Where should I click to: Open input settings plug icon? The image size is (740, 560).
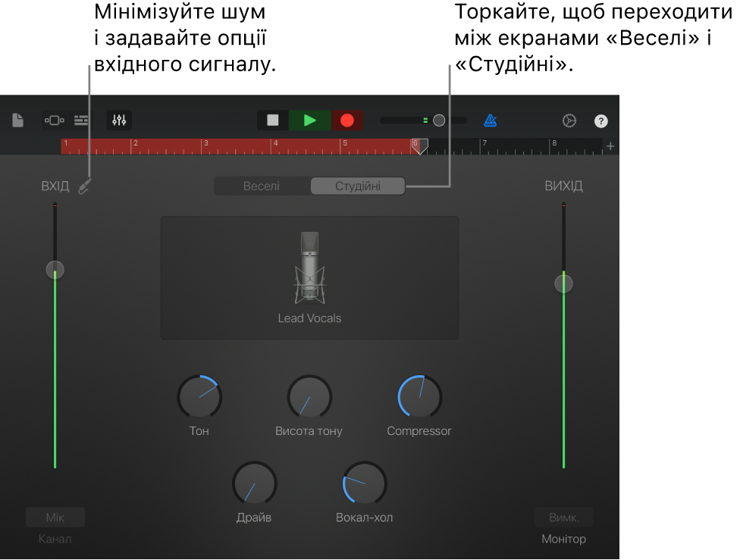click(x=84, y=186)
